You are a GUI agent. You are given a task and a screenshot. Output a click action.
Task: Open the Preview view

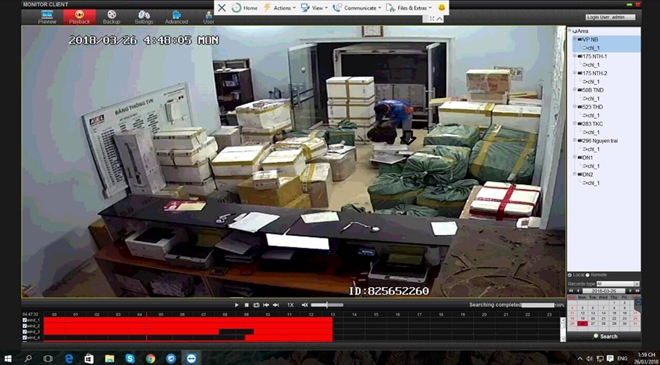(47, 17)
